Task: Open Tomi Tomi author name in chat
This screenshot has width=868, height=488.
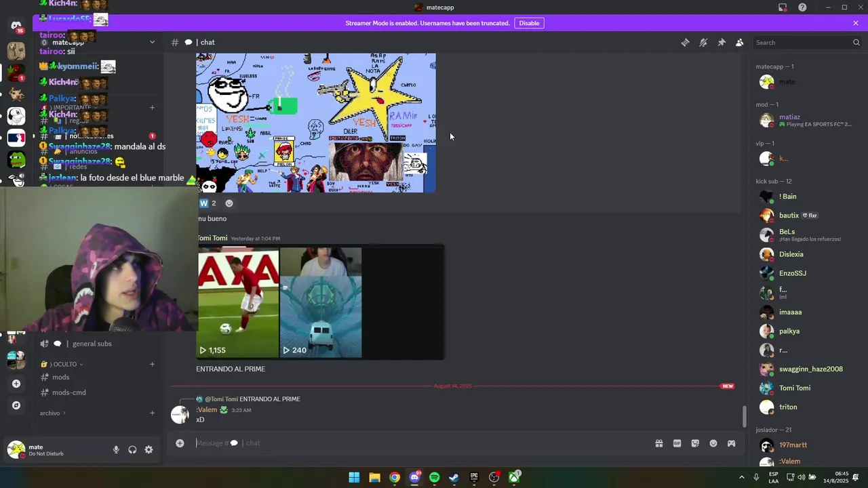Action: tap(212, 238)
